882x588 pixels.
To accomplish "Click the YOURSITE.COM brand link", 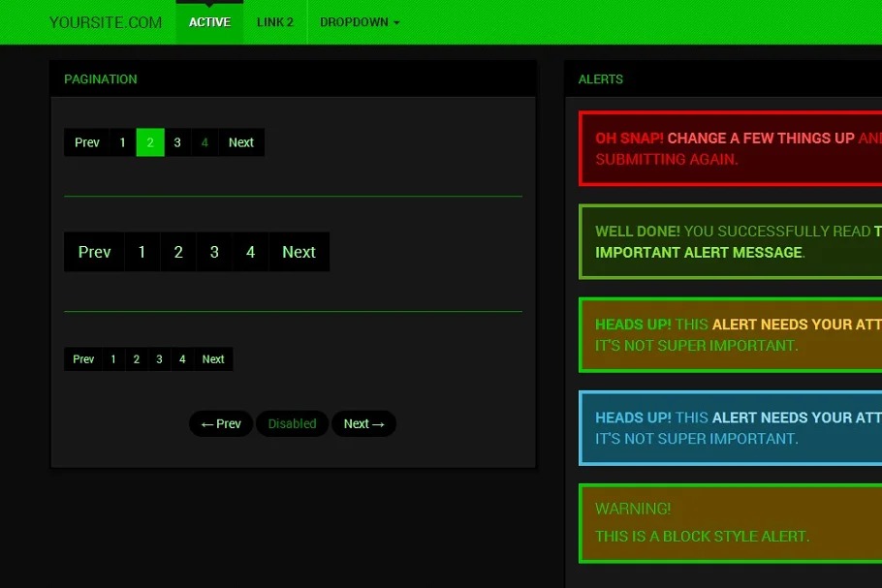I will (x=106, y=22).
